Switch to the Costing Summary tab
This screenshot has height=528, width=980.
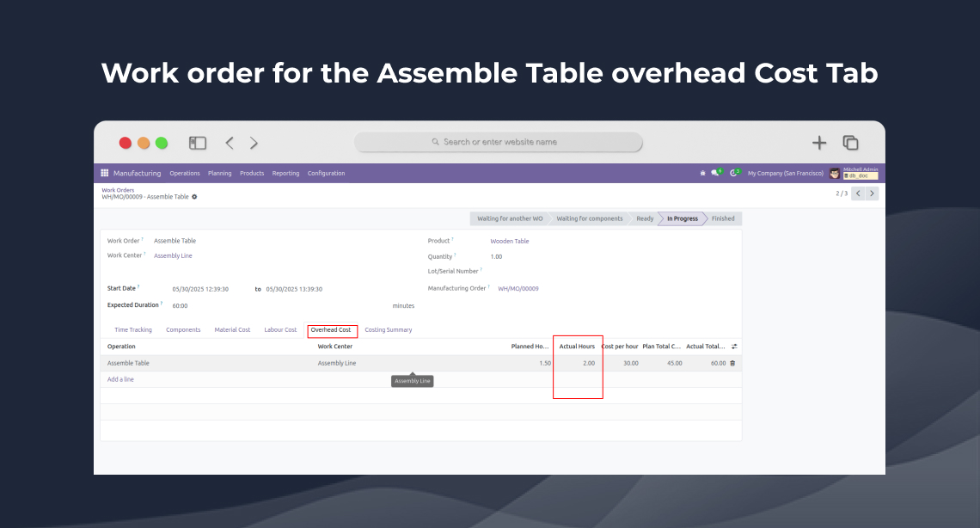click(x=388, y=330)
